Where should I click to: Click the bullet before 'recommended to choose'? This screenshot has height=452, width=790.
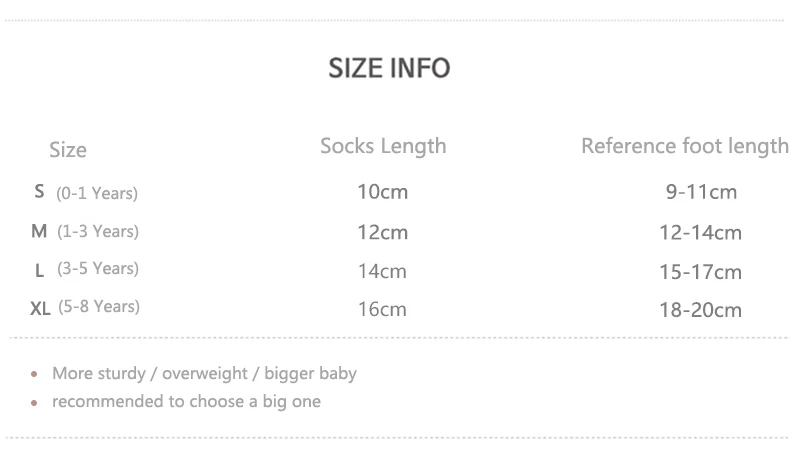click(33, 403)
